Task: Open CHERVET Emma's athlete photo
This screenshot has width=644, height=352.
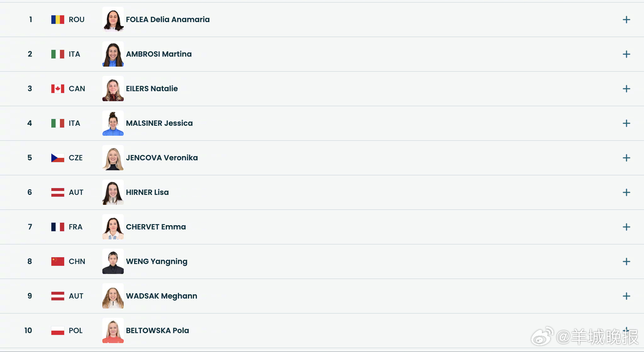Action: point(113,227)
